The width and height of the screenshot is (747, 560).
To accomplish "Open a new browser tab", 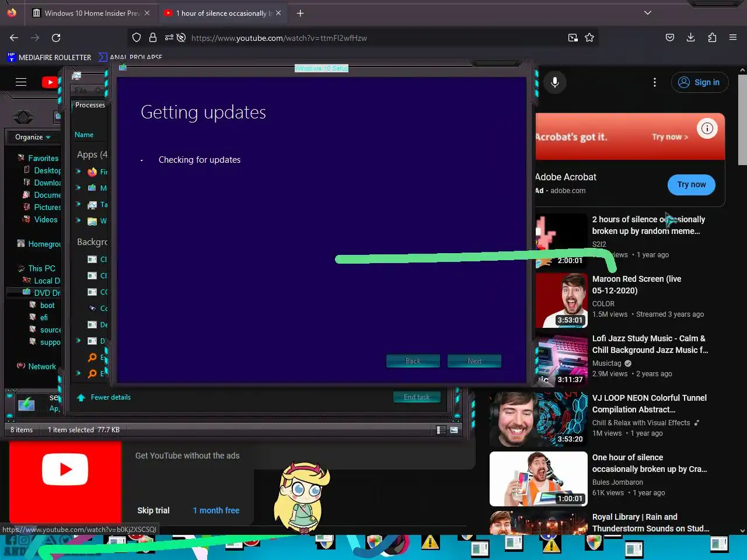I will coord(300,13).
